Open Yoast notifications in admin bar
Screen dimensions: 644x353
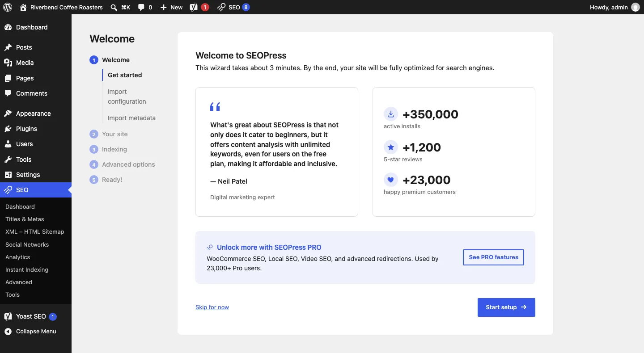pyautogui.click(x=199, y=7)
